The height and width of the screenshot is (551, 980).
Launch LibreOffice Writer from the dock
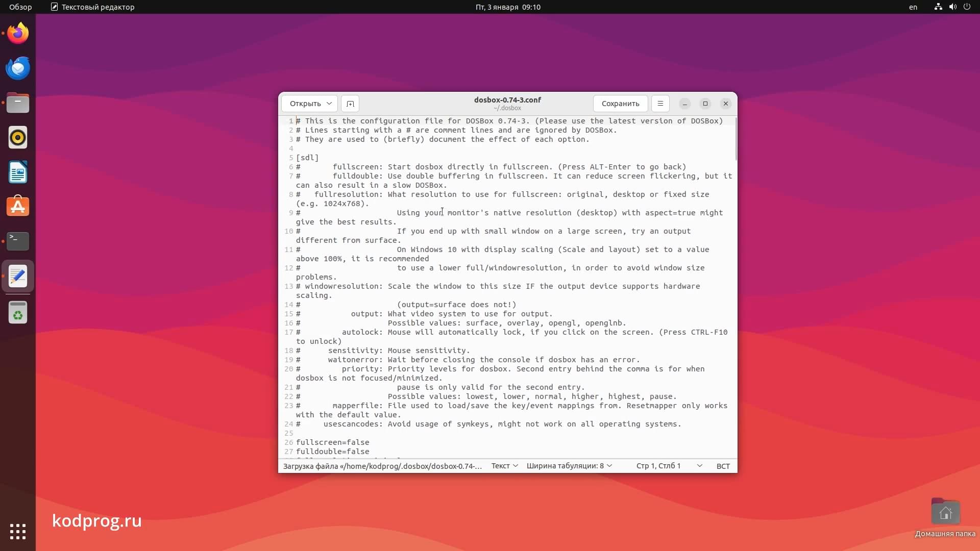[x=18, y=172]
